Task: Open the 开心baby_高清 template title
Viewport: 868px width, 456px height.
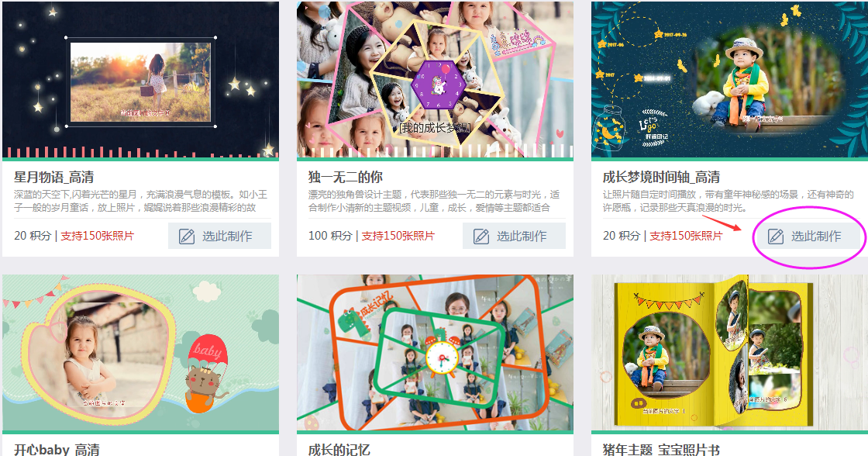Action: [x=57, y=450]
